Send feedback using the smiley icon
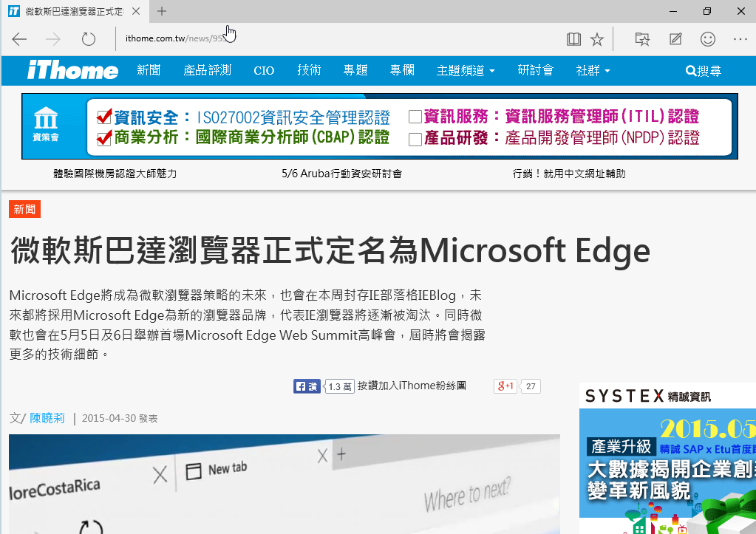The image size is (756, 534). point(707,38)
